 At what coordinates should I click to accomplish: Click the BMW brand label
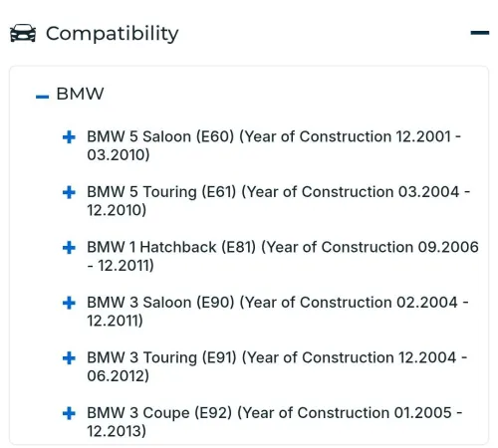[80, 94]
